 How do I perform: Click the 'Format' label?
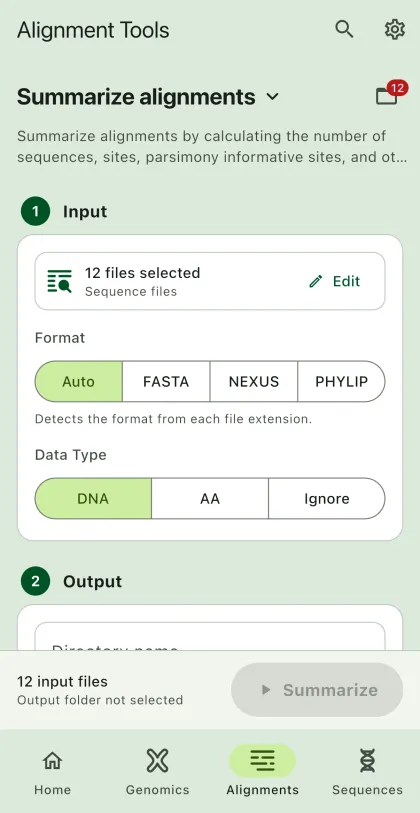pyautogui.click(x=60, y=338)
